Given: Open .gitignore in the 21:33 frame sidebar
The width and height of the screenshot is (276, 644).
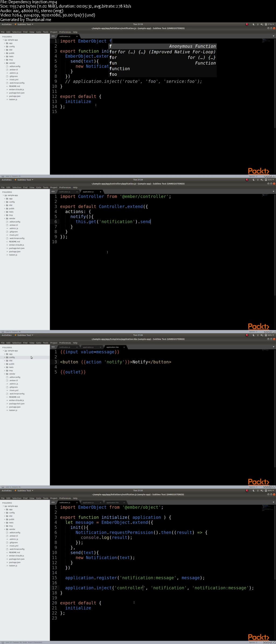Looking at the screenshot, I should [x=13, y=543].
